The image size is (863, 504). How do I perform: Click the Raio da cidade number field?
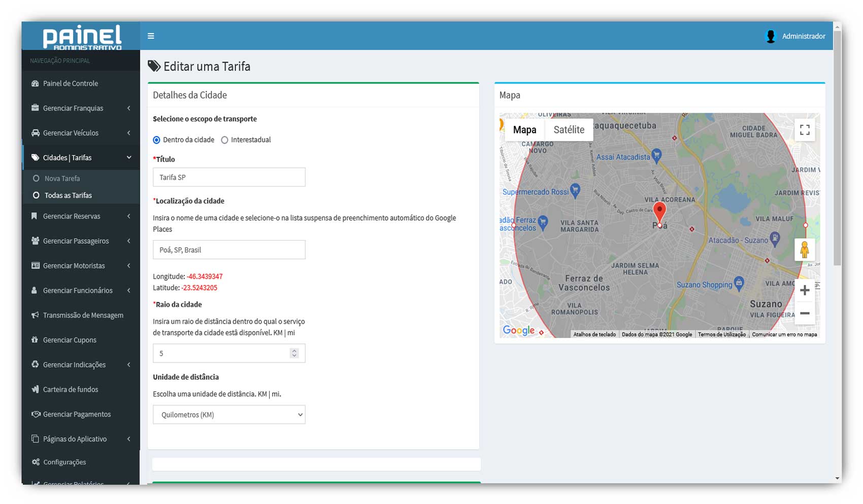pyautogui.click(x=229, y=353)
